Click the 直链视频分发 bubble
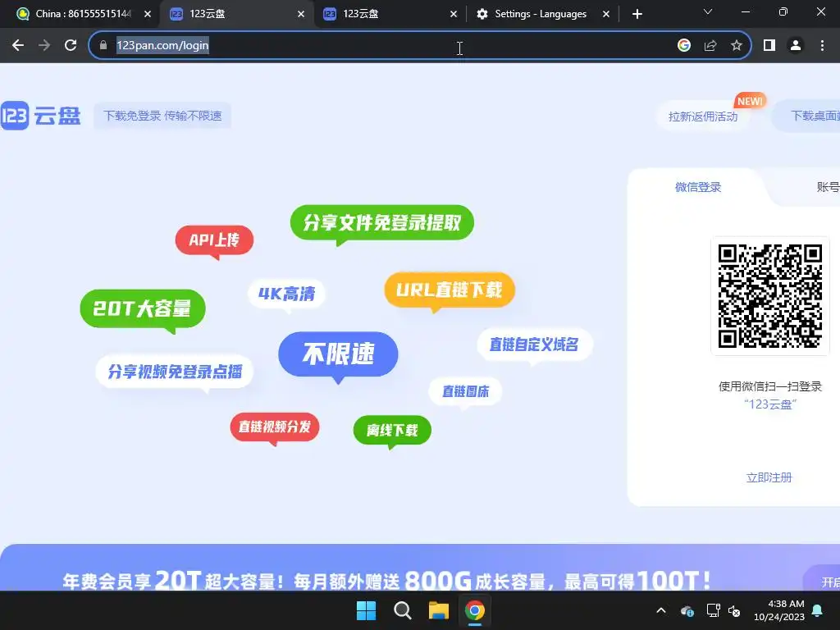Screen dimensions: 840x630 pyautogui.click(x=274, y=427)
